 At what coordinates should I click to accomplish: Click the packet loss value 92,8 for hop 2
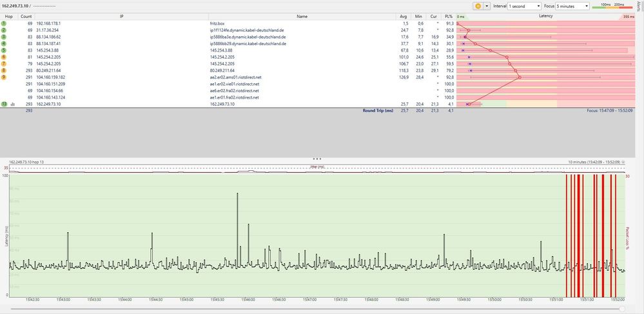450,30
